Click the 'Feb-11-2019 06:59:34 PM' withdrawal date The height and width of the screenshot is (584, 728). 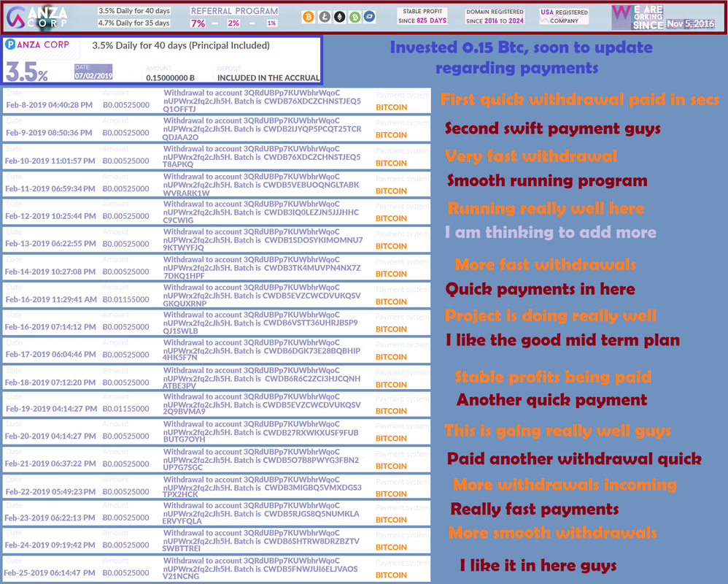[x=50, y=188]
